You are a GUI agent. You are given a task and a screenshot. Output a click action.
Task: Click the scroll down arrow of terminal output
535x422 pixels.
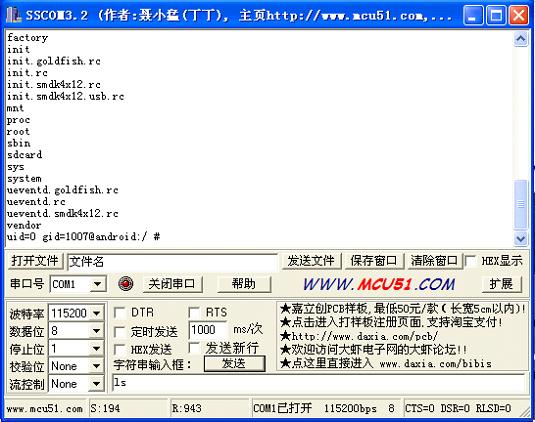point(520,238)
